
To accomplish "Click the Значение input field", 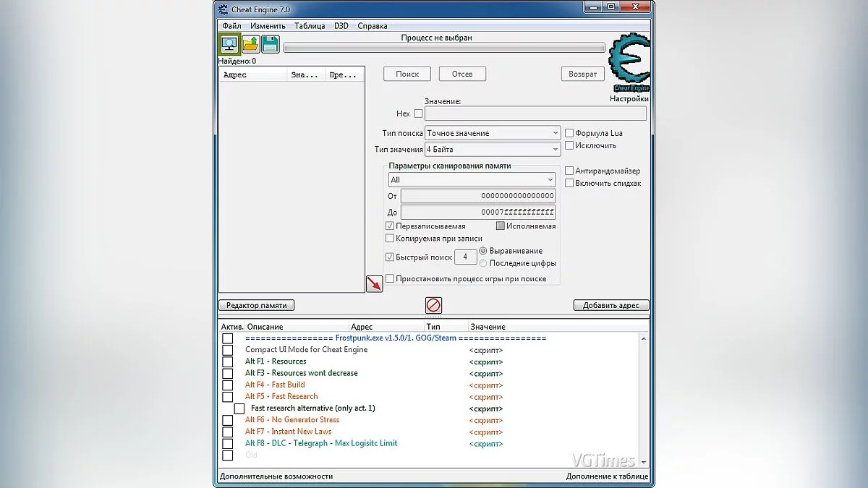I will pyautogui.click(x=535, y=114).
